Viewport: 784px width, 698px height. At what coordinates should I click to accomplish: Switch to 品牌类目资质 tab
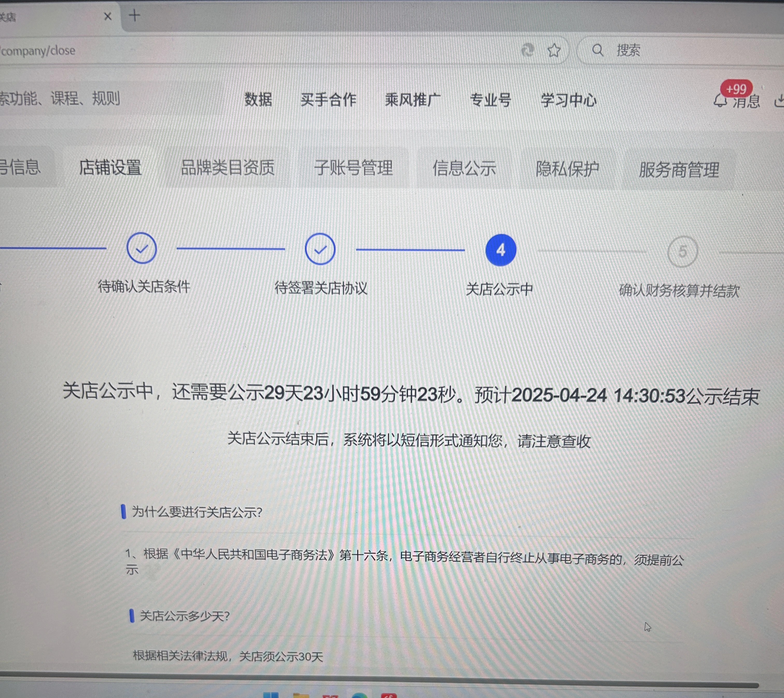pyautogui.click(x=227, y=168)
